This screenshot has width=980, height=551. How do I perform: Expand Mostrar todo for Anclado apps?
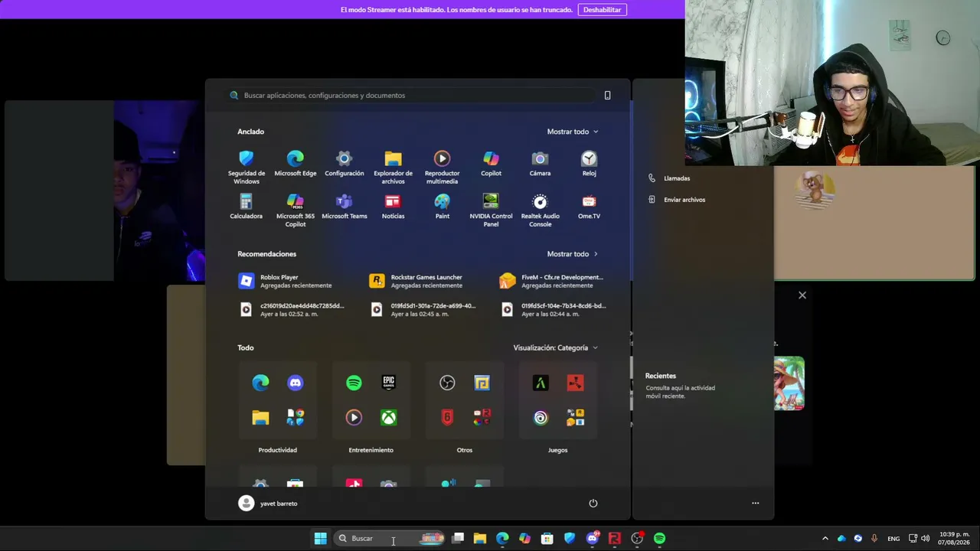(573, 132)
